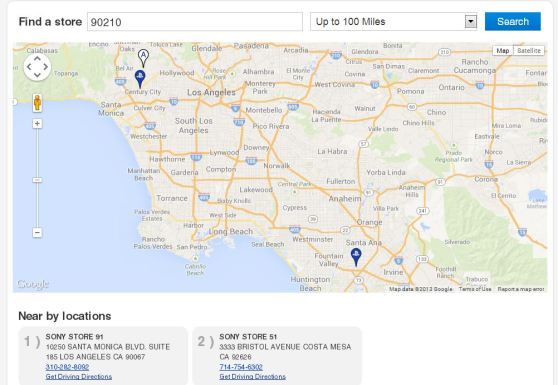
Task: Click the Torrance label on map
Action: [x=172, y=198]
